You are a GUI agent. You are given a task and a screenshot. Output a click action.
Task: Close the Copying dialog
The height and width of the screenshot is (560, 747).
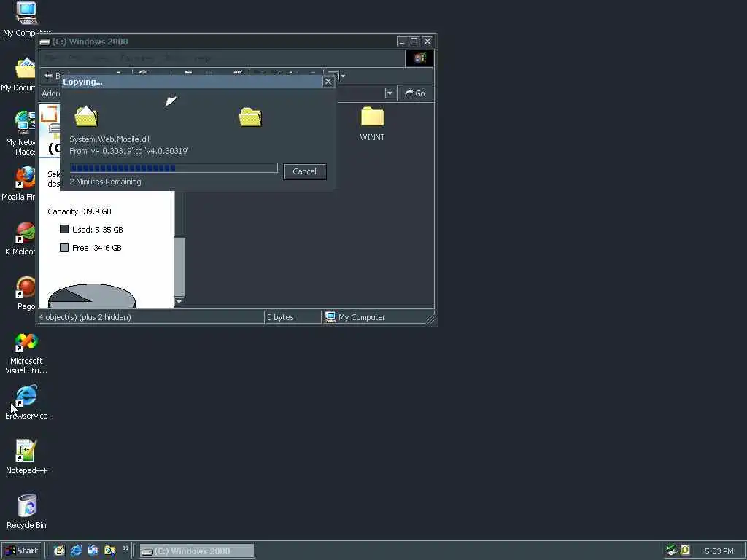pos(328,82)
